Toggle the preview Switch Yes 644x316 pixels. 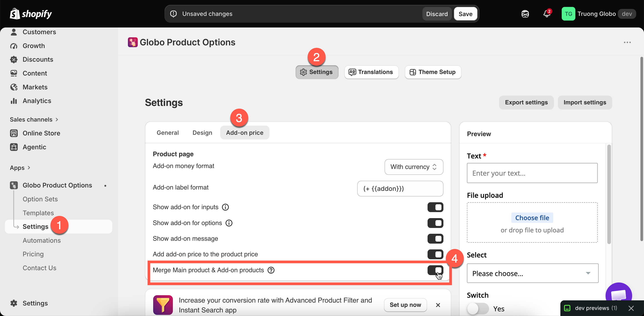(478, 309)
